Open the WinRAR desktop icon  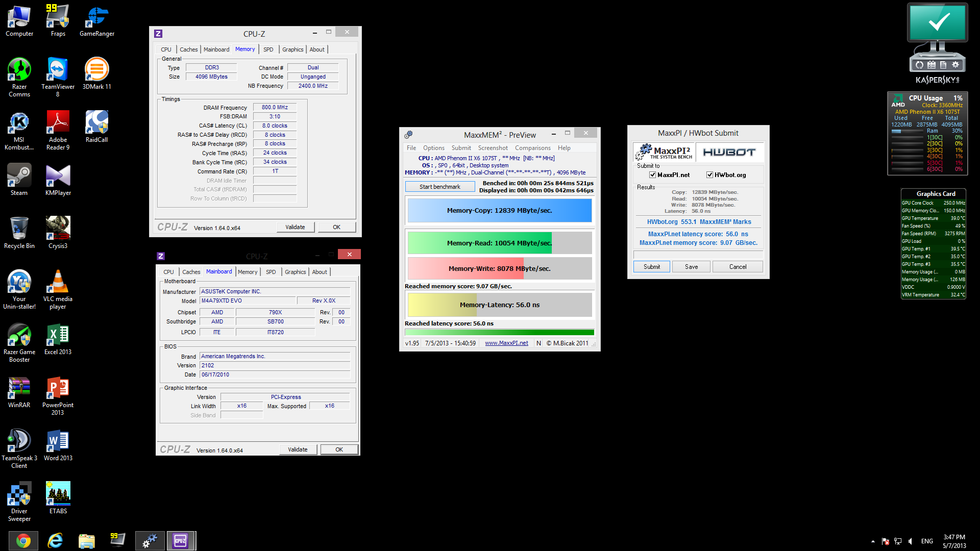coord(19,392)
